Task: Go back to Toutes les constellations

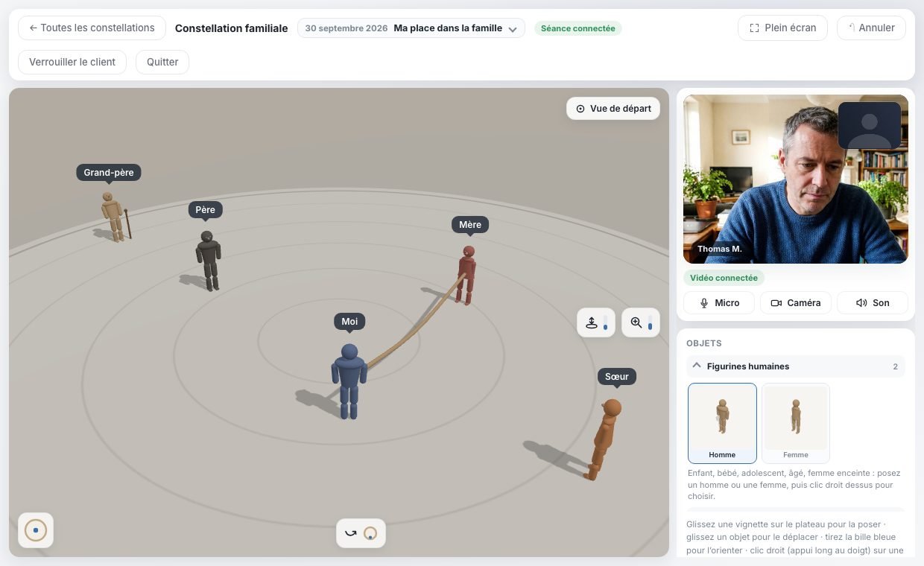Action: point(92,28)
